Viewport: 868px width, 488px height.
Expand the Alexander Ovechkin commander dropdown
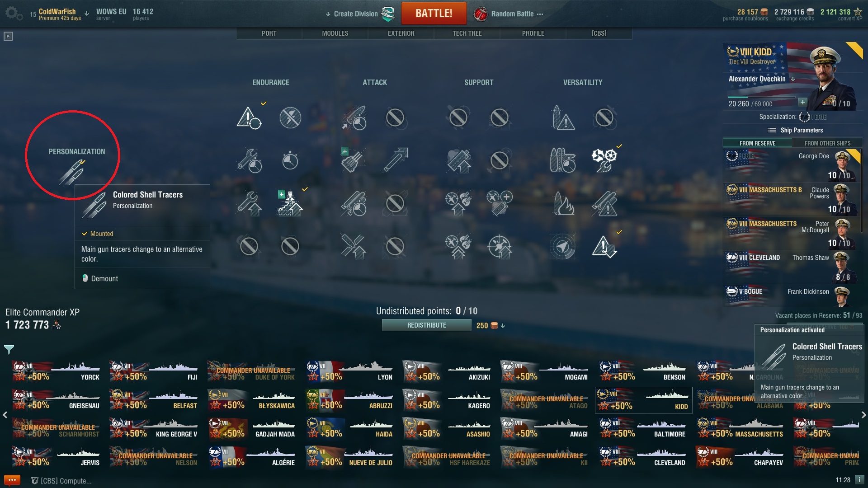pyautogui.click(x=793, y=79)
